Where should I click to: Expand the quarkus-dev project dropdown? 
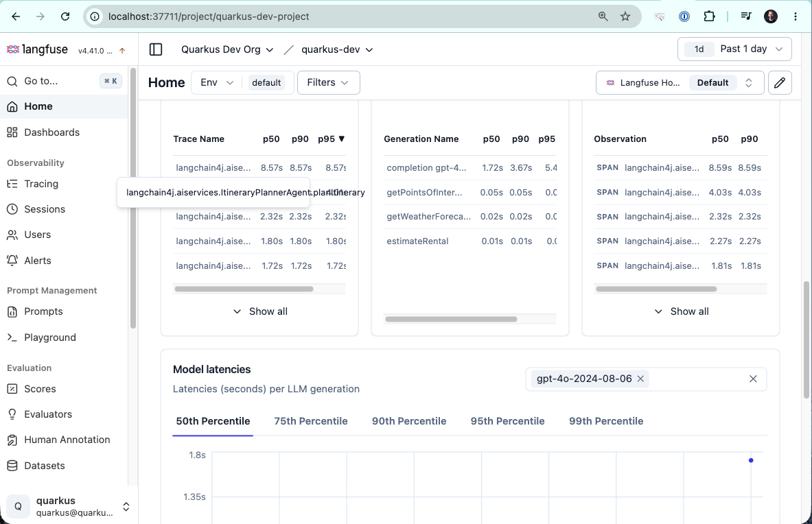point(337,49)
